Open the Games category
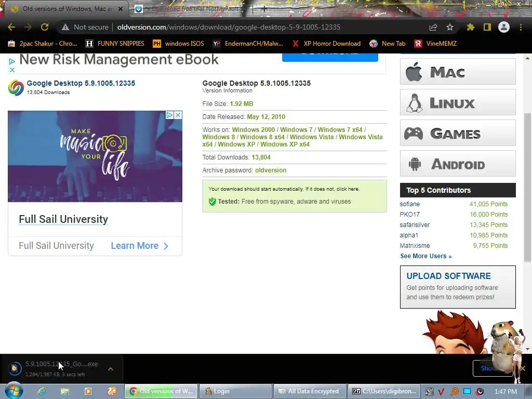 coord(458,132)
